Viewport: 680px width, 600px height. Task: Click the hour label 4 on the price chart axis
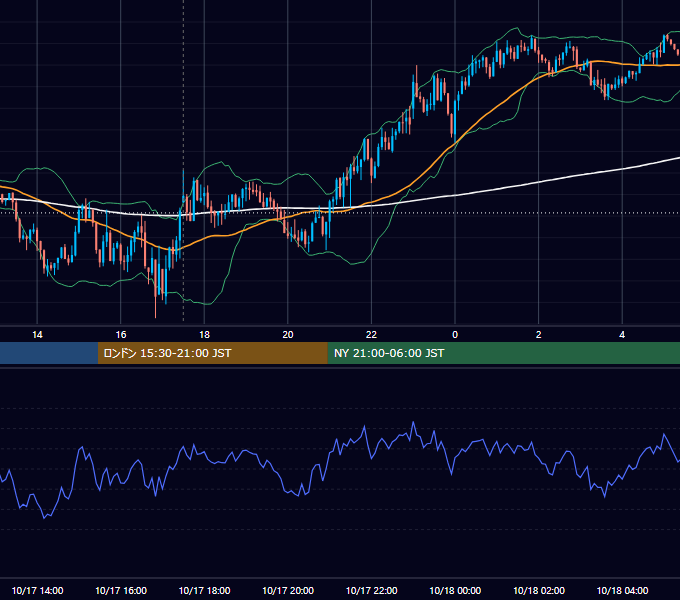click(x=622, y=335)
